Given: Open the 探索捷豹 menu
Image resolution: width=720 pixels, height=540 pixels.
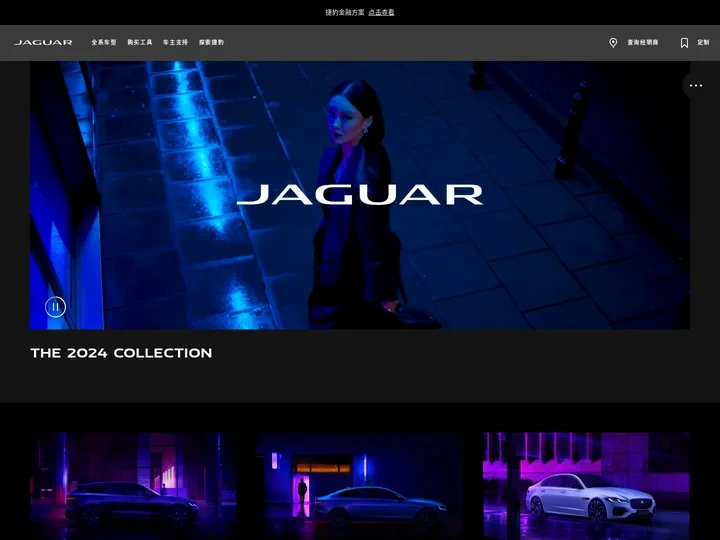Looking at the screenshot, I should [x=211, y=42].
